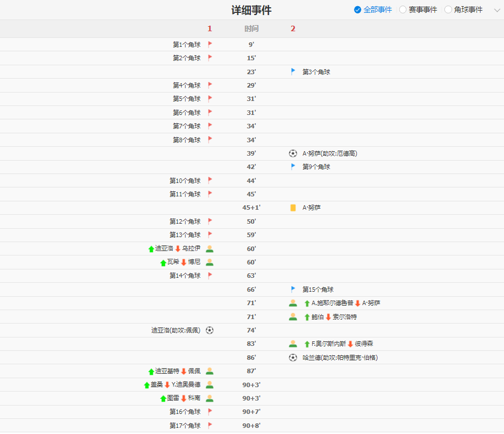Click the 第5个角球 label

pyautogui.click(x=187, y=99)
